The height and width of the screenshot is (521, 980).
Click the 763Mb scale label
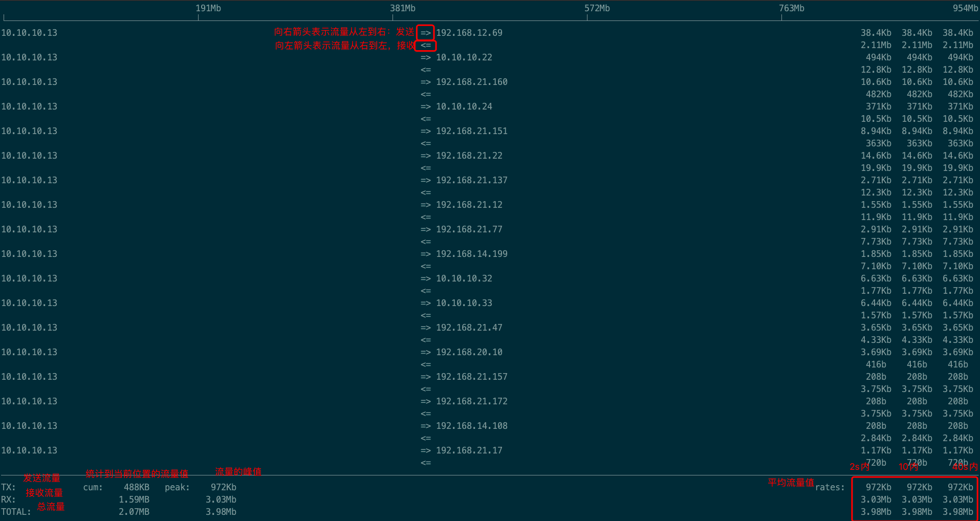tap(792, 8)
